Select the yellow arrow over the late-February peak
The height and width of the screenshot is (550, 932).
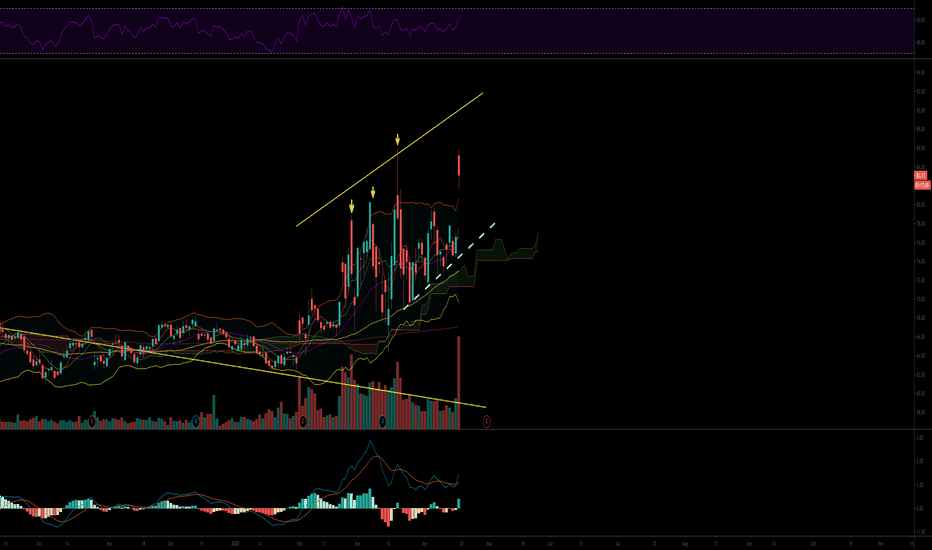pyautogui.click(x=352, y=206)
